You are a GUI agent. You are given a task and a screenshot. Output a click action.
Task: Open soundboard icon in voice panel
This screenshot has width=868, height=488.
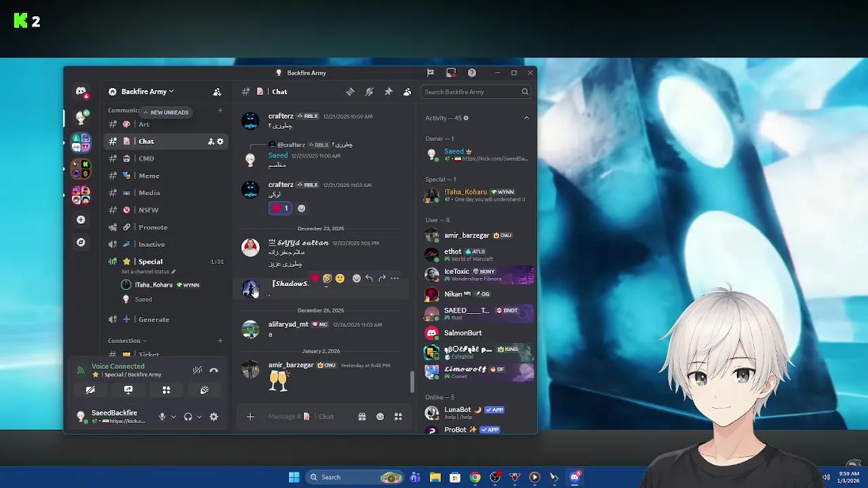(204, 390)
